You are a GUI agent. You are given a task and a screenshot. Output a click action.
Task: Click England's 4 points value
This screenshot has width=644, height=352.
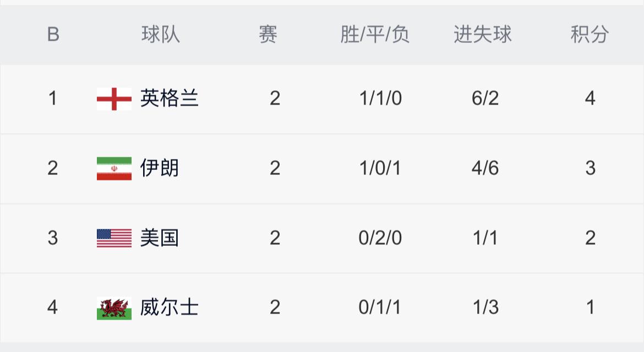tap(590, 99)
